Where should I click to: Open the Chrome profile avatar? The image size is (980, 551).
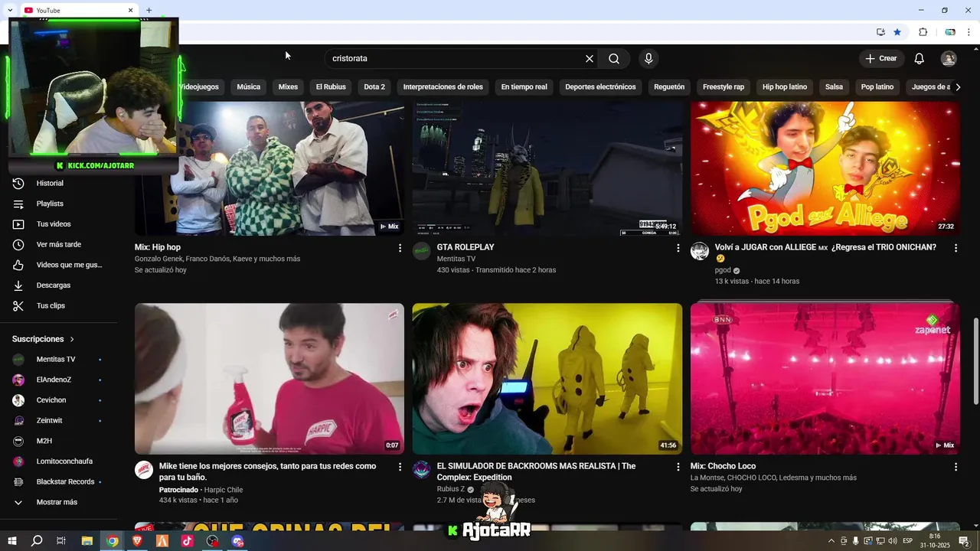[950, 32]
